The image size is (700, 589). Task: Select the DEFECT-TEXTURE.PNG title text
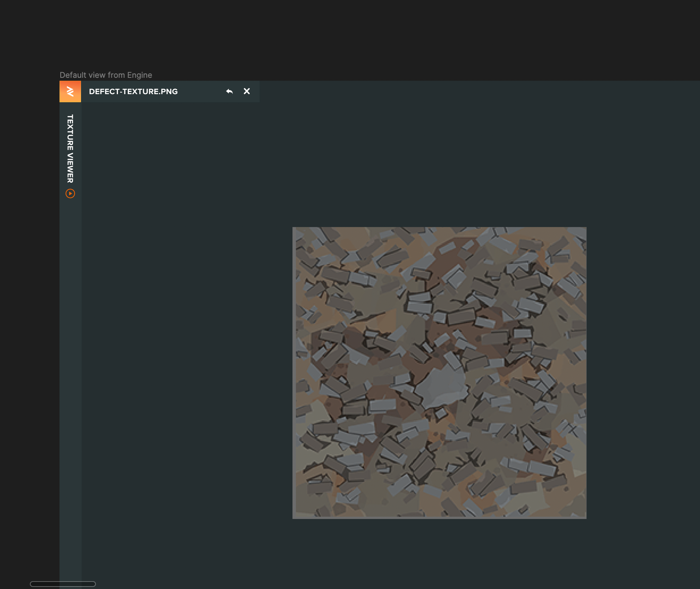pyautogui.click(x=133, y=92)
